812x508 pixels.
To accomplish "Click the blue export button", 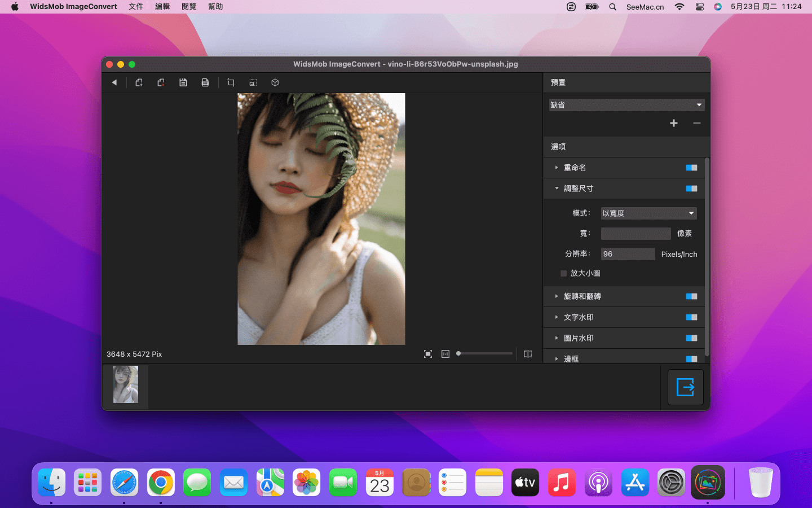I will click(x=685, y=387).
